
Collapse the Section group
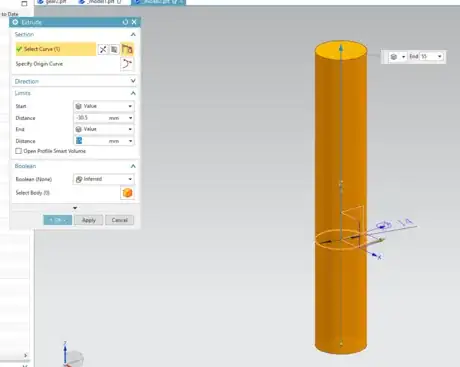coord(133,35)
